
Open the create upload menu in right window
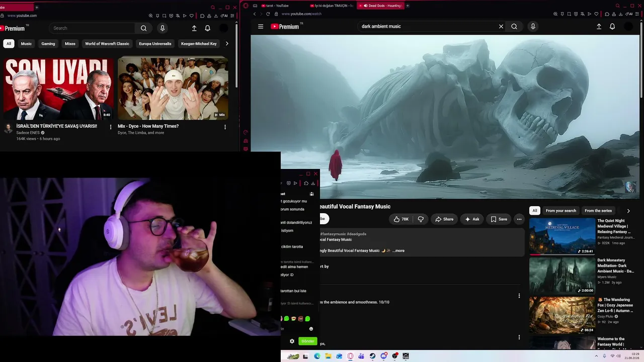click(599, 27)
